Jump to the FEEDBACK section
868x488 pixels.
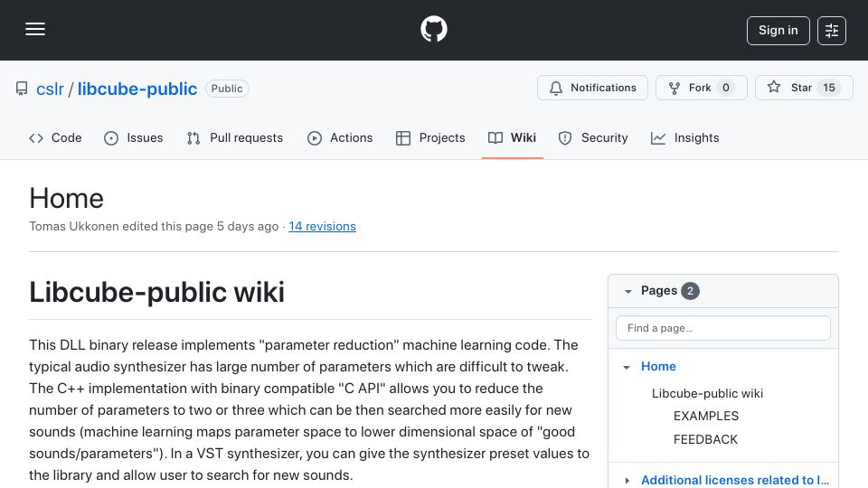pos(705,439)
